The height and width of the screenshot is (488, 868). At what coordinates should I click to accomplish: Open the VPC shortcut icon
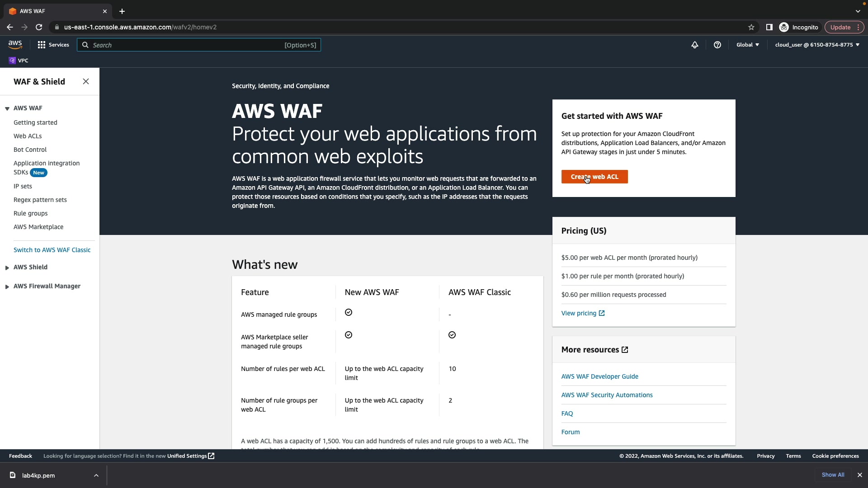(x=18, y=61)
